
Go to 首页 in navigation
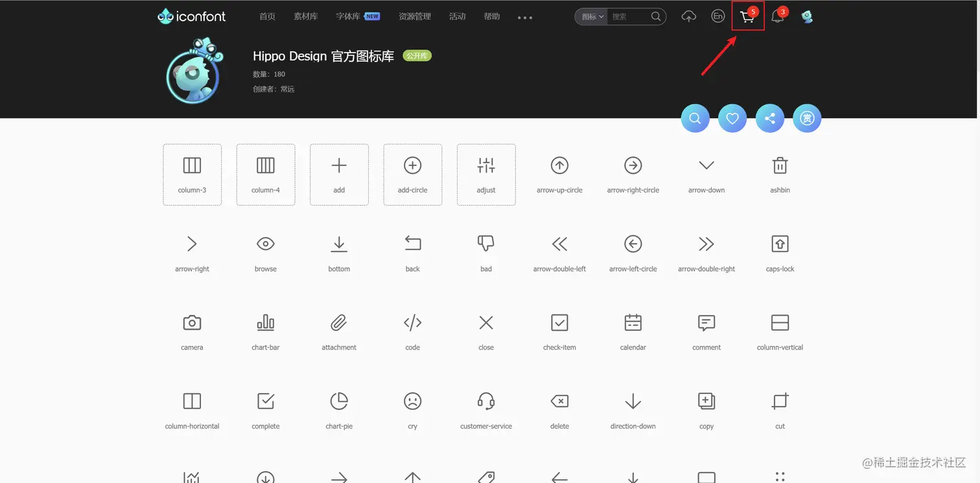267,17
